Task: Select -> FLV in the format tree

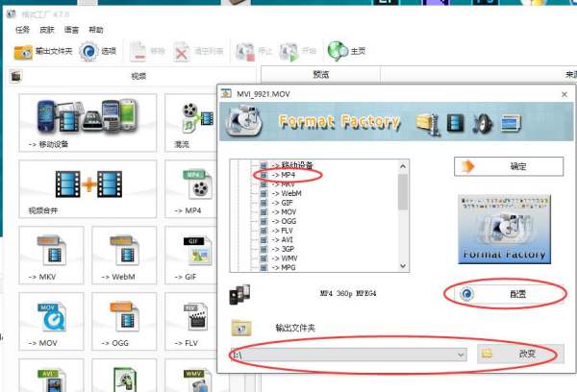Action: coord(282,231)
